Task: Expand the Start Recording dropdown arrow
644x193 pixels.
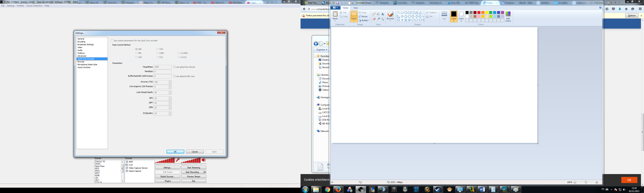Action: click(x=205, y=172)
